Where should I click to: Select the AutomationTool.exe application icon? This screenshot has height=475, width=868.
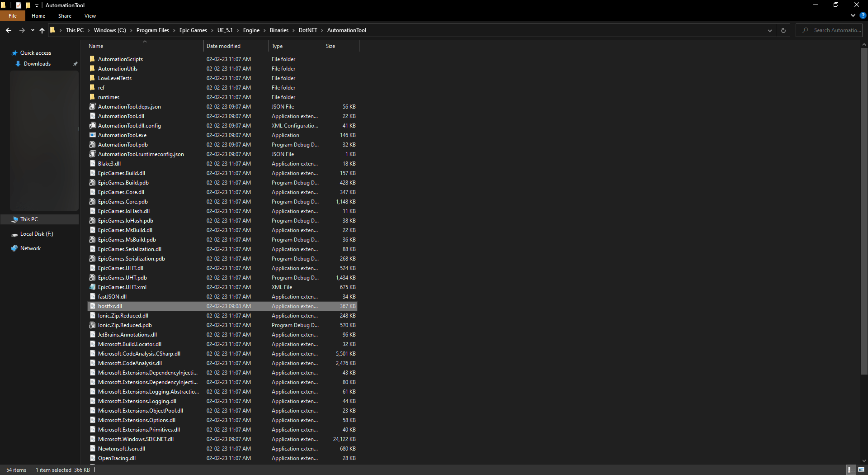[93, 135]
